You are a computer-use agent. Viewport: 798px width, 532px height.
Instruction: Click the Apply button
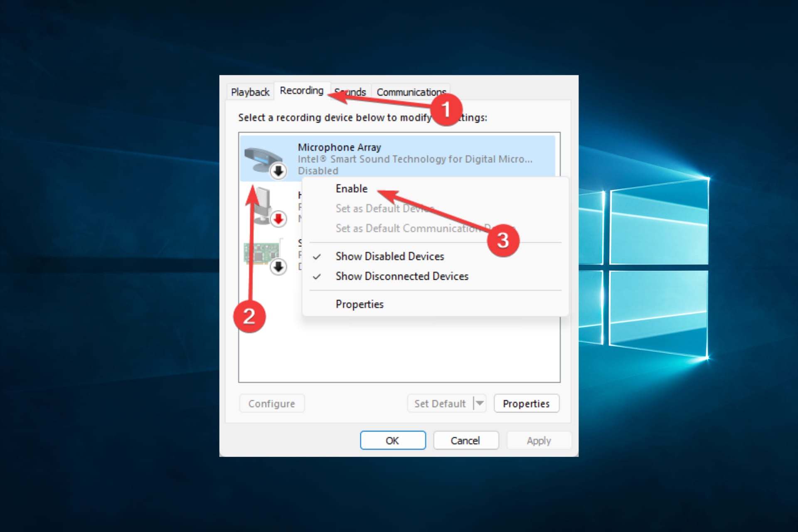click(539, 441)
